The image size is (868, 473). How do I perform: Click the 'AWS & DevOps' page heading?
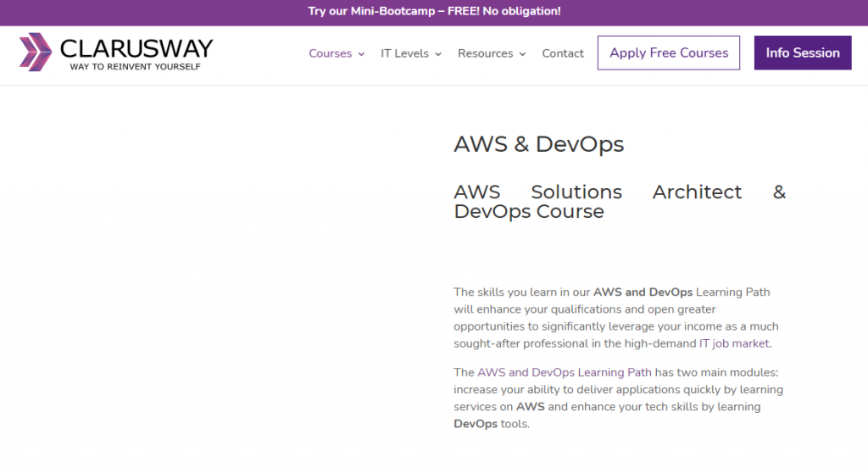click(x=539, y=144)
